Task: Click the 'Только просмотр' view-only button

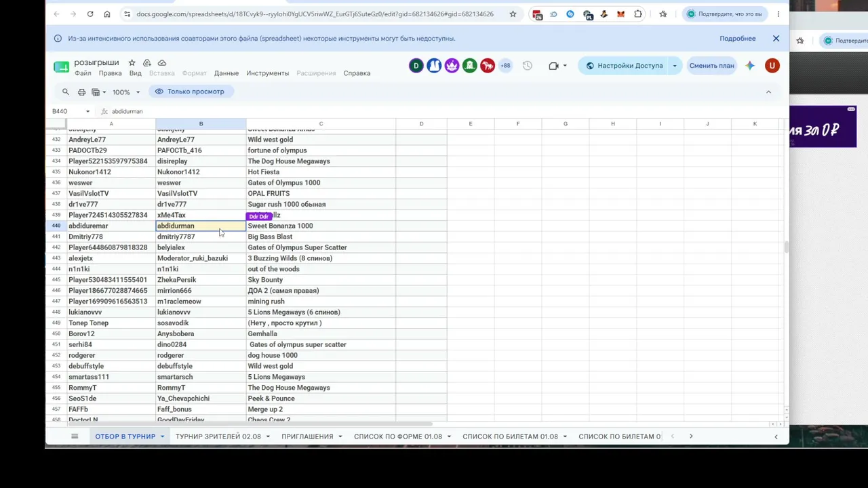Action: (x=190, y=91)
